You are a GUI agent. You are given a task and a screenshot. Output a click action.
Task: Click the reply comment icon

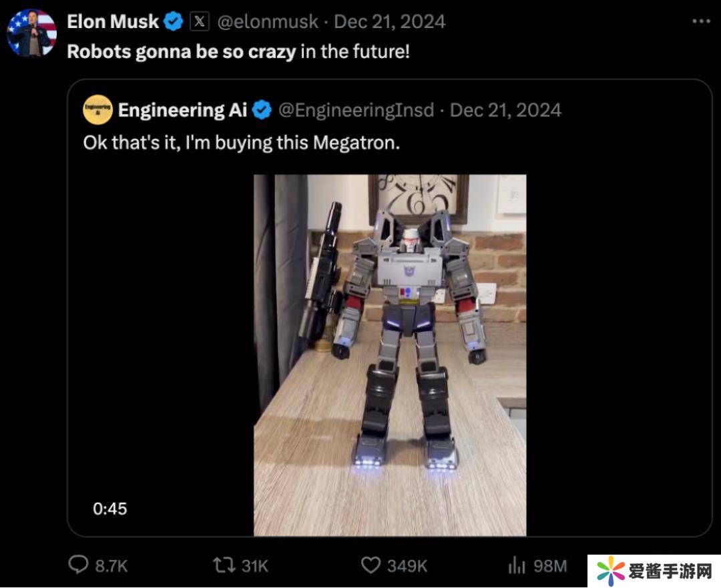(79, 566)
